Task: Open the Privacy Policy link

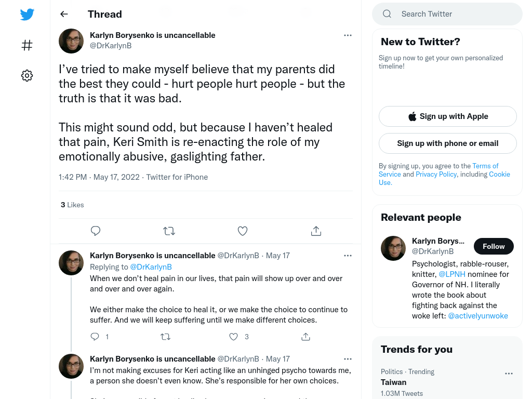Action: [436, 174]
